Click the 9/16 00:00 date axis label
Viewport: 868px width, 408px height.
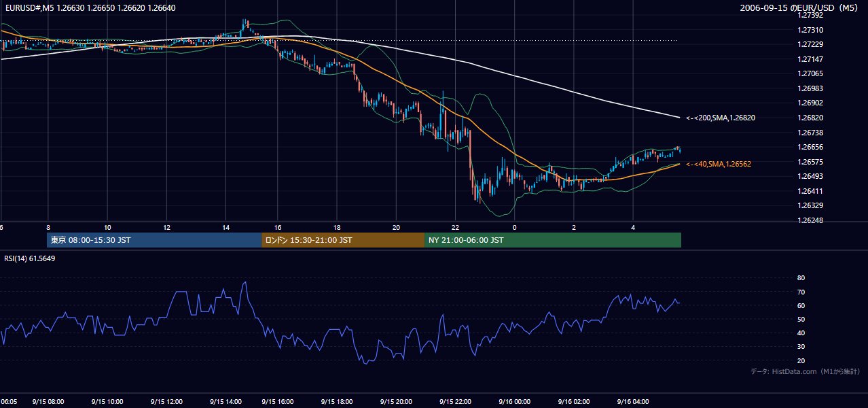514,402
